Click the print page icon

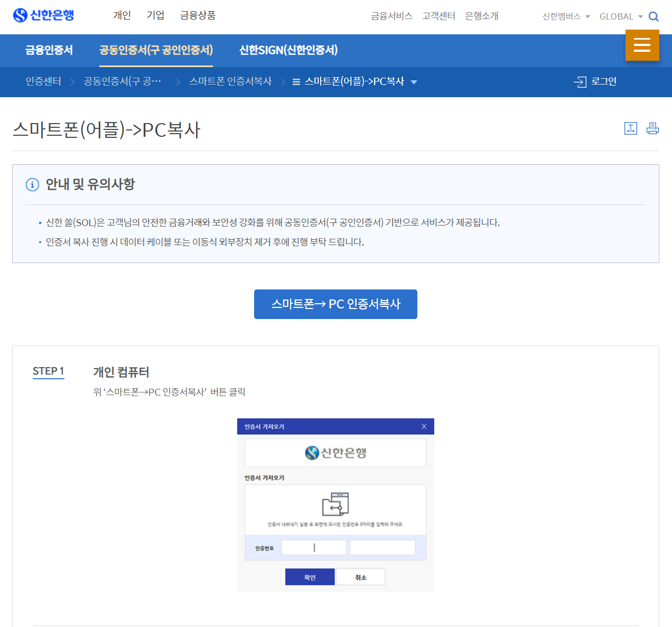click(653, 128)
